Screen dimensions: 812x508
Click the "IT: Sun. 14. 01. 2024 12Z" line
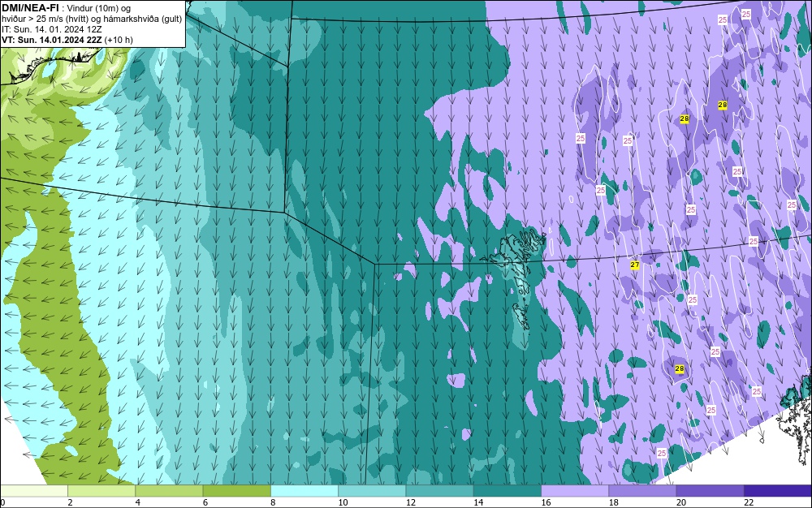(x=52, y=29)
